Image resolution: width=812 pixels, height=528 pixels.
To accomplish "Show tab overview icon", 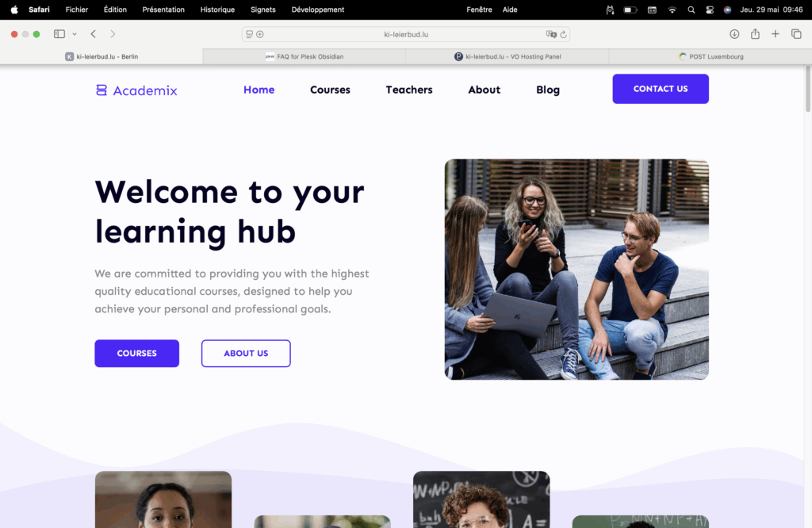I will tap(796, 34).
